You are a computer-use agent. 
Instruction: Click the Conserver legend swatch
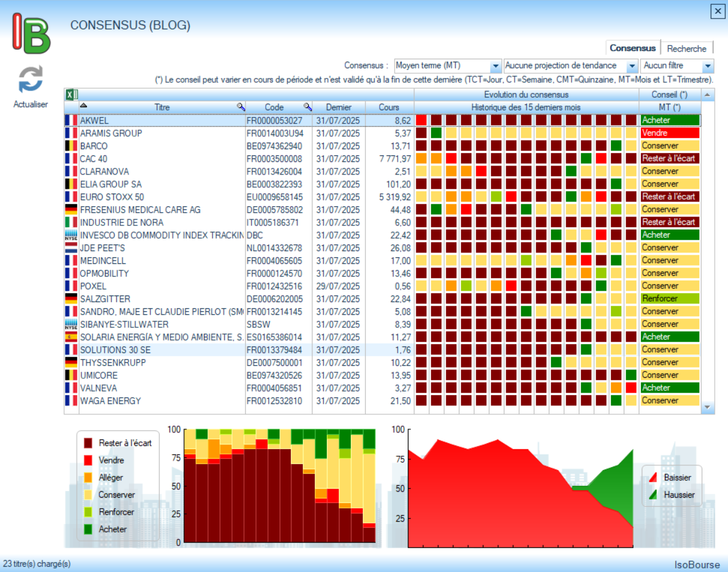tap(88, 495)
